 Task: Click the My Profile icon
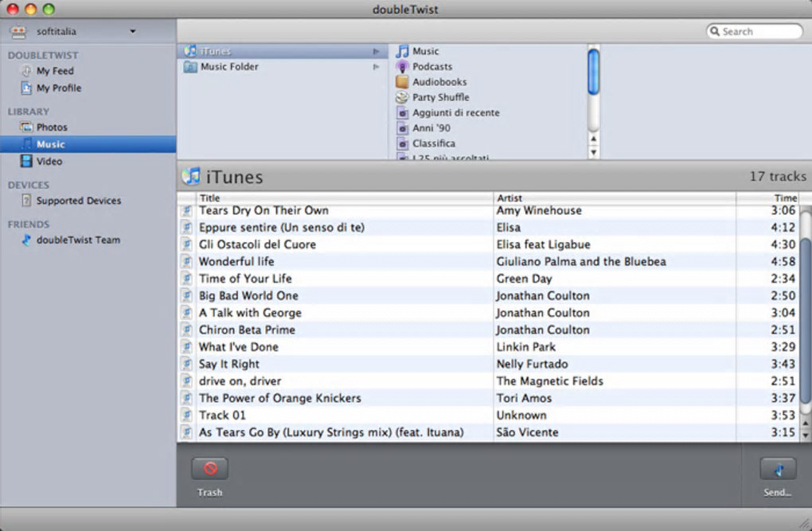click(26, 88)
